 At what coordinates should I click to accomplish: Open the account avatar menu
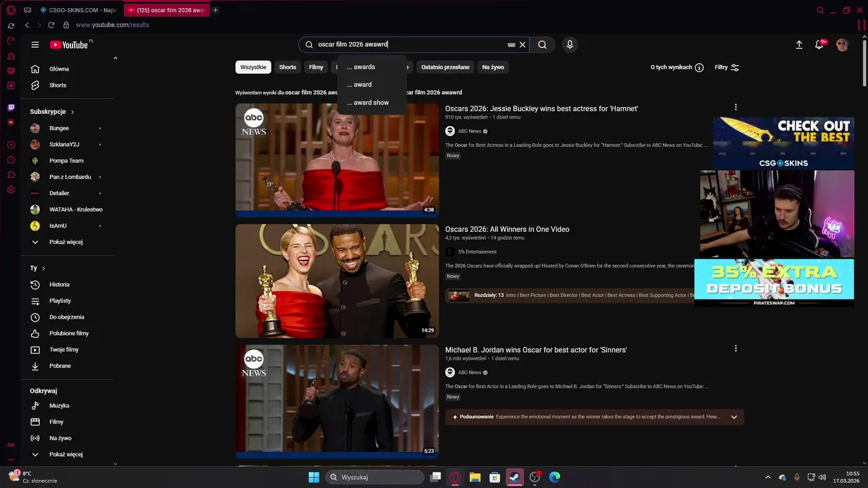coord(842,45)
